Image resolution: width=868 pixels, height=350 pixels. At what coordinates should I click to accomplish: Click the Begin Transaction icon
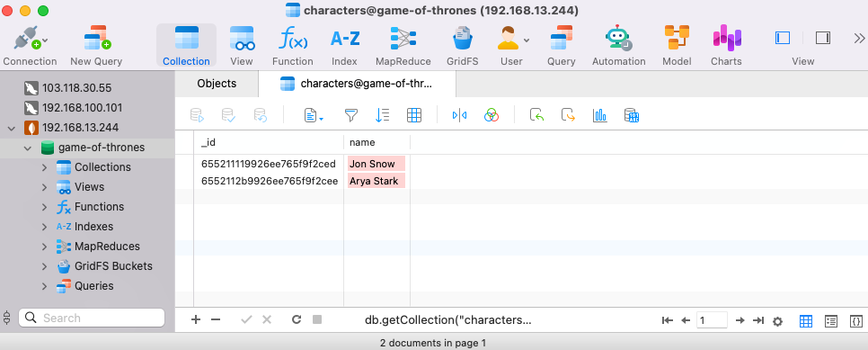198,115
